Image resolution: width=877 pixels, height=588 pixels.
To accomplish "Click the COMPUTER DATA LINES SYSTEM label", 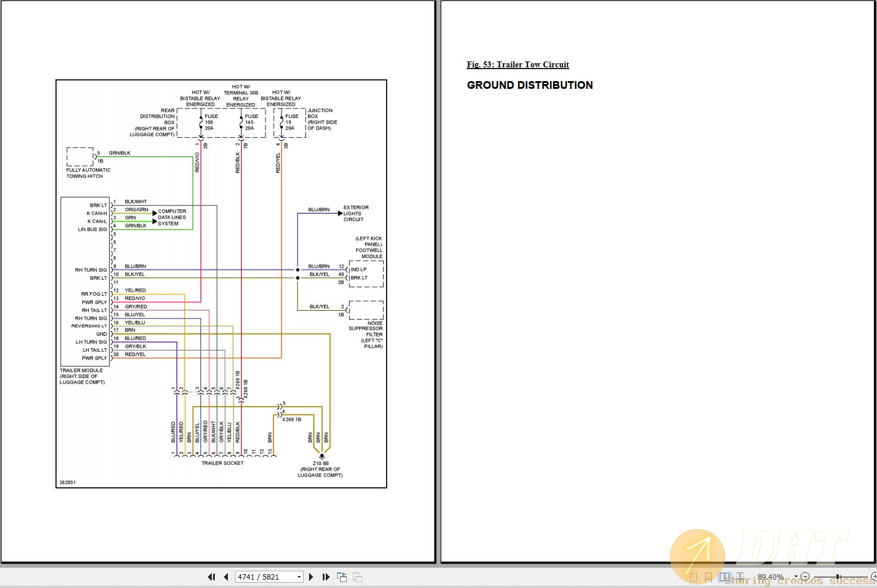I will [x=172, y=217].
